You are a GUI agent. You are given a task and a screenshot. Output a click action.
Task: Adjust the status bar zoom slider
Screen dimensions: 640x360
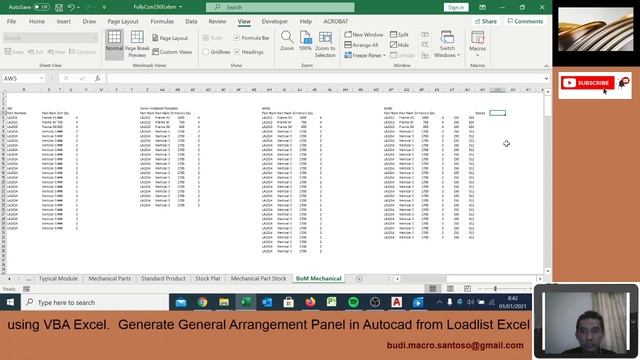click(496, 289)
